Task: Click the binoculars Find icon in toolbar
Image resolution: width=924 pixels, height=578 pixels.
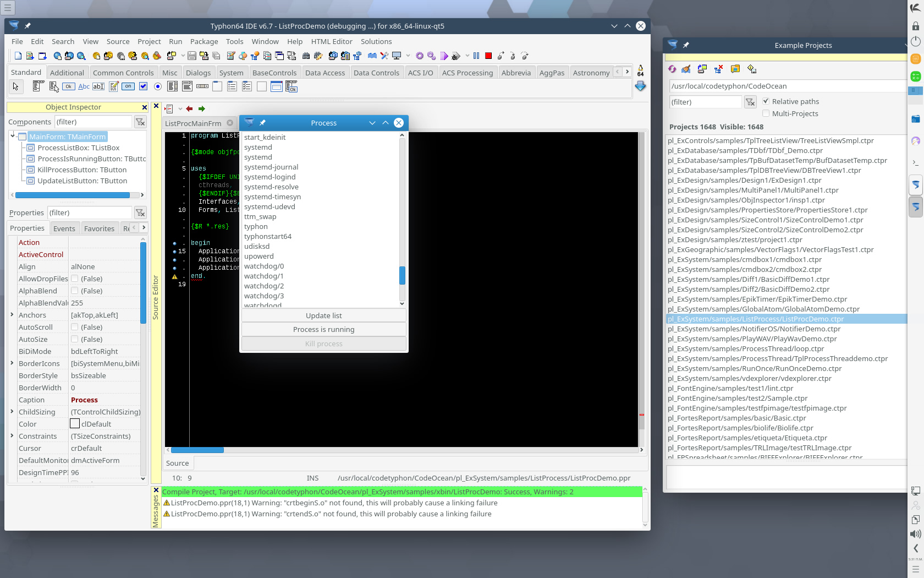Action: tap(306, 56)
